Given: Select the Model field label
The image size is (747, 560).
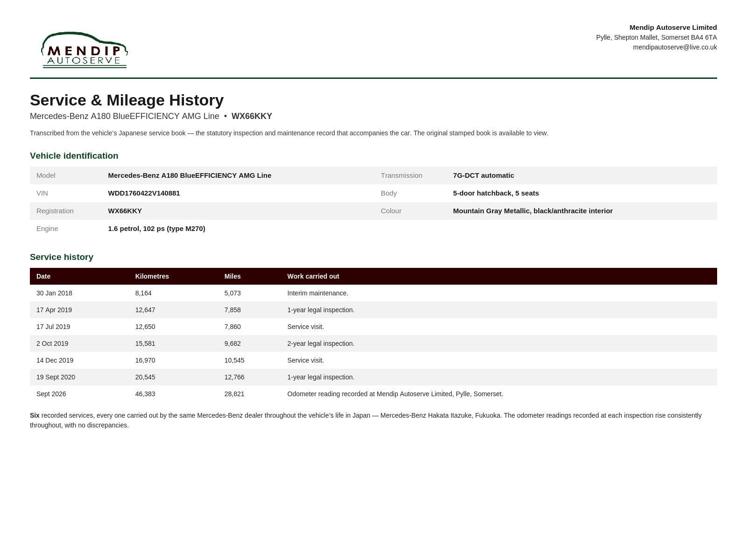Looking at the screenshot, I should (46, 175).
